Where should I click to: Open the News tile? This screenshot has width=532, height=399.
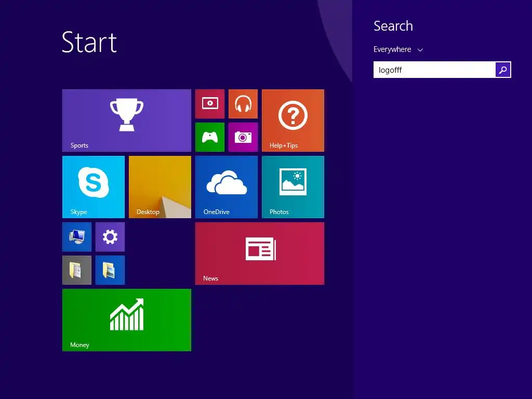(x=260, y=254)
